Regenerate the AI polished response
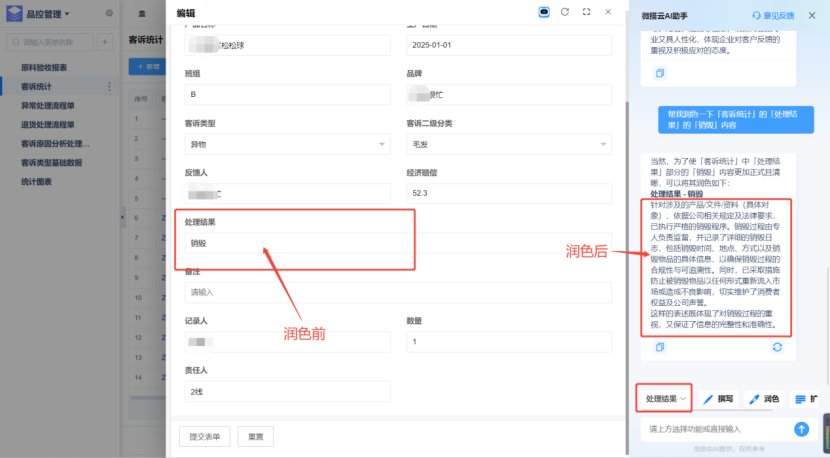This screenshot has height=458, width=830. tap(777, 347)
